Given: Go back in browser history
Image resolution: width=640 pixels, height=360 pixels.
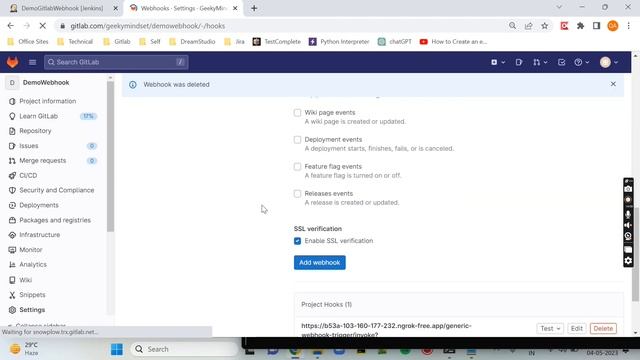Looking at the screenshot, I should tap(11, 26).
